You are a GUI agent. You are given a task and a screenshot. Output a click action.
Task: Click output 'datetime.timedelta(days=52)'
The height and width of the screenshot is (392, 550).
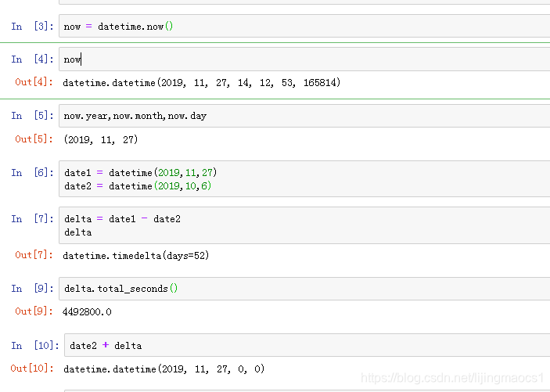pos(136,256)
